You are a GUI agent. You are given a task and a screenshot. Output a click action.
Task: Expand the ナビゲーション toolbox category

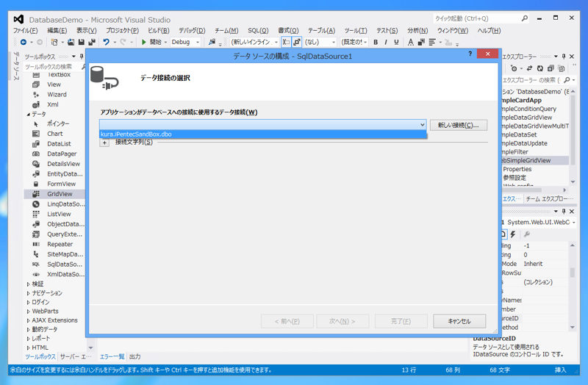[x=29, y=292]
